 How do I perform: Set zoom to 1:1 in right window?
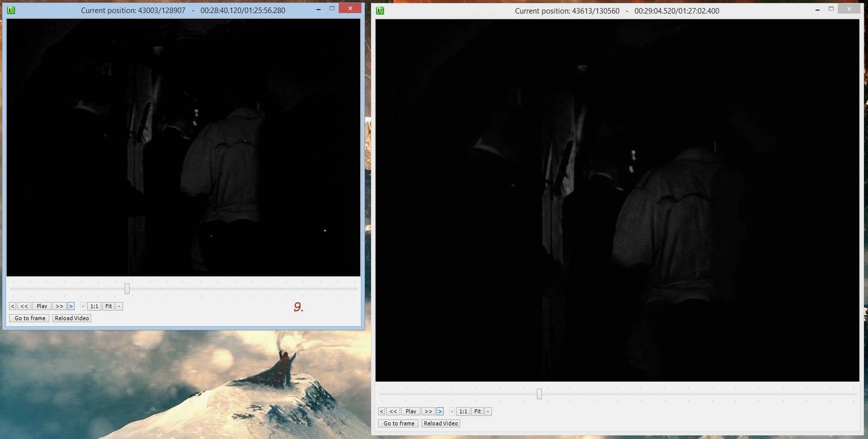[463, 411]
